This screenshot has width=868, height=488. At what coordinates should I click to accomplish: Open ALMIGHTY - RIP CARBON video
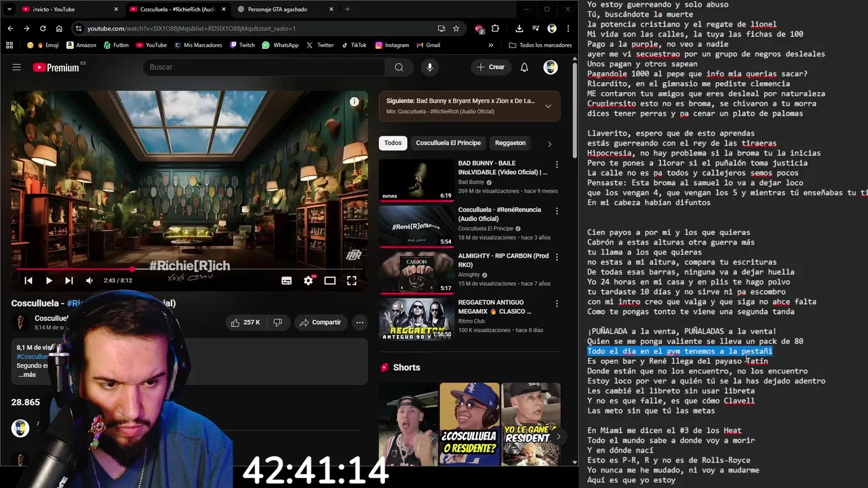503,260
